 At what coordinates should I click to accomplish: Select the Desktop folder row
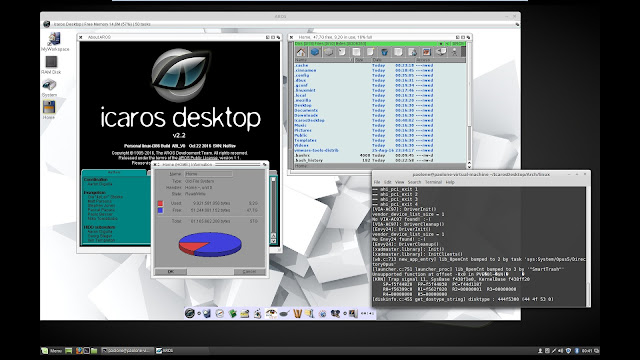(380, 105)
